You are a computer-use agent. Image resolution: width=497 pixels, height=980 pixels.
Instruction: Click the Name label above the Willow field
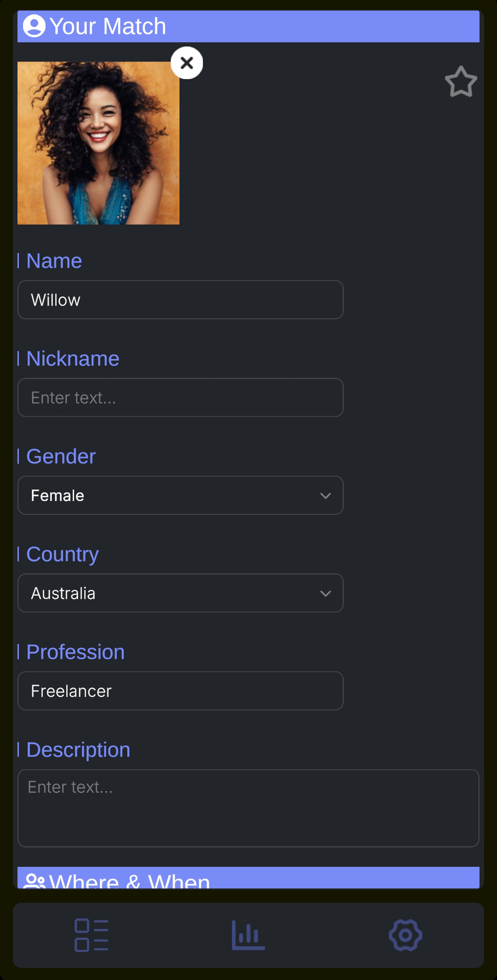(53, 260)
